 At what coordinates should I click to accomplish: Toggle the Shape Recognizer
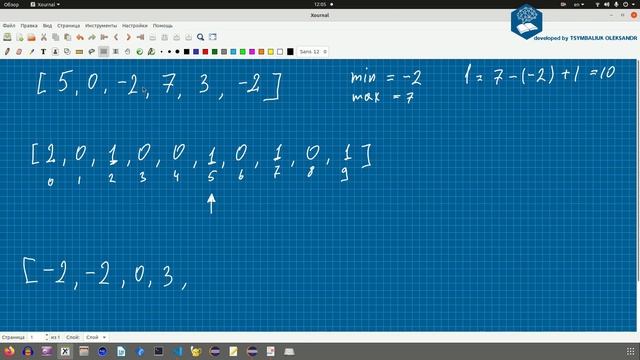pyautogui.click(x=67, y=52)
